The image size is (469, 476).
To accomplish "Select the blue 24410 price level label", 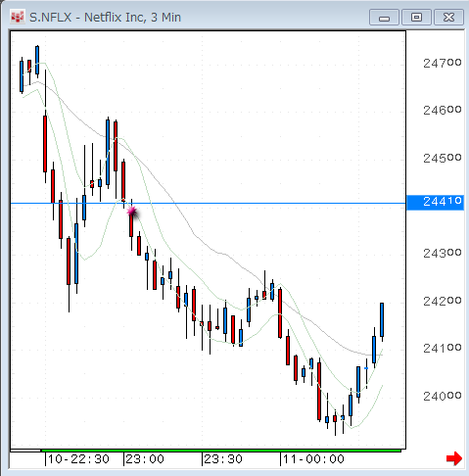I will [x=435, y=202].
